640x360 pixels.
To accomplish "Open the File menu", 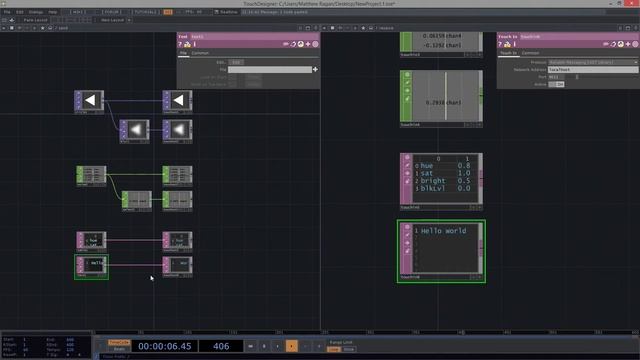I will (7, 12).
